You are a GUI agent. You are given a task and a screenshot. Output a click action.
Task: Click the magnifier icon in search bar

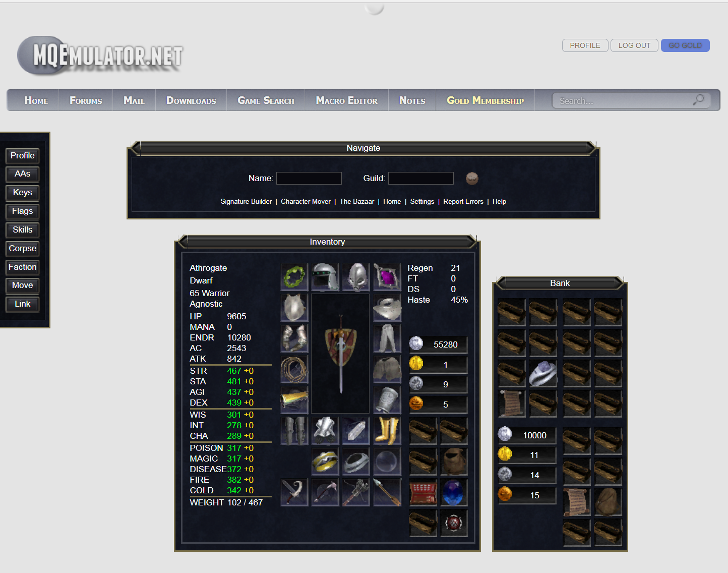tap(698, 100)
